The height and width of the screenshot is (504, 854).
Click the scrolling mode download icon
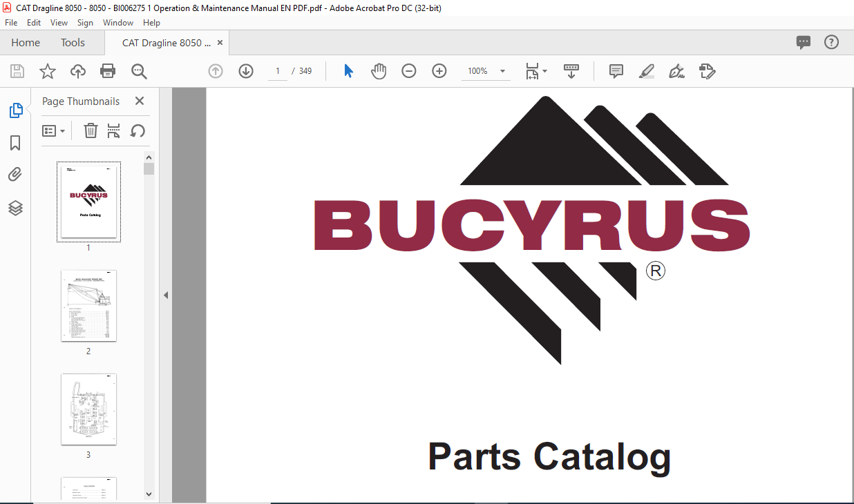(571, 71)
